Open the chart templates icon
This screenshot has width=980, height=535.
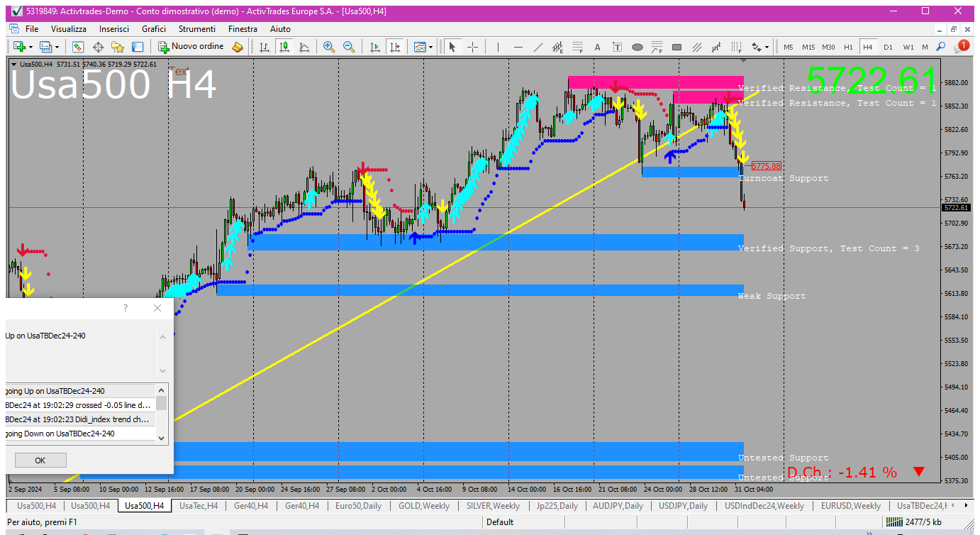(419, 47)
